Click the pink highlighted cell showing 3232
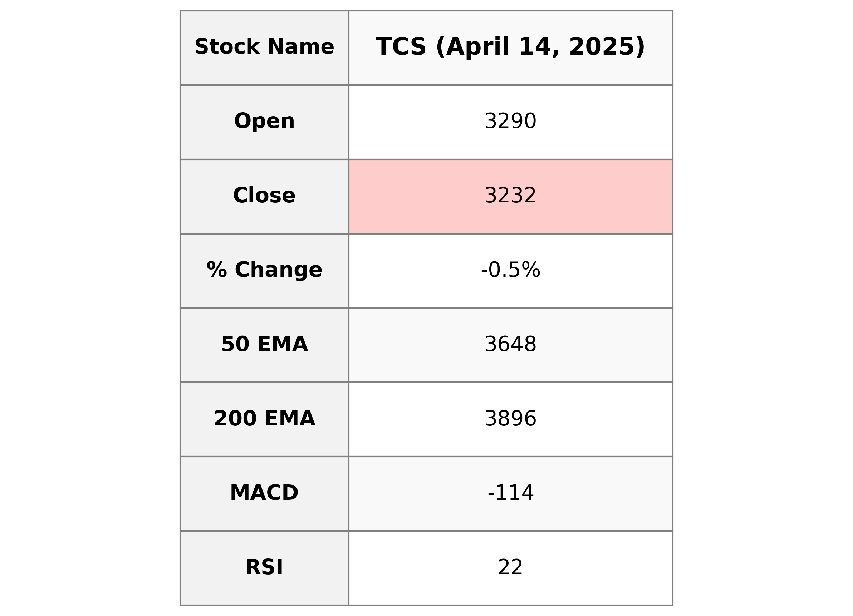 tap(510, 196)
